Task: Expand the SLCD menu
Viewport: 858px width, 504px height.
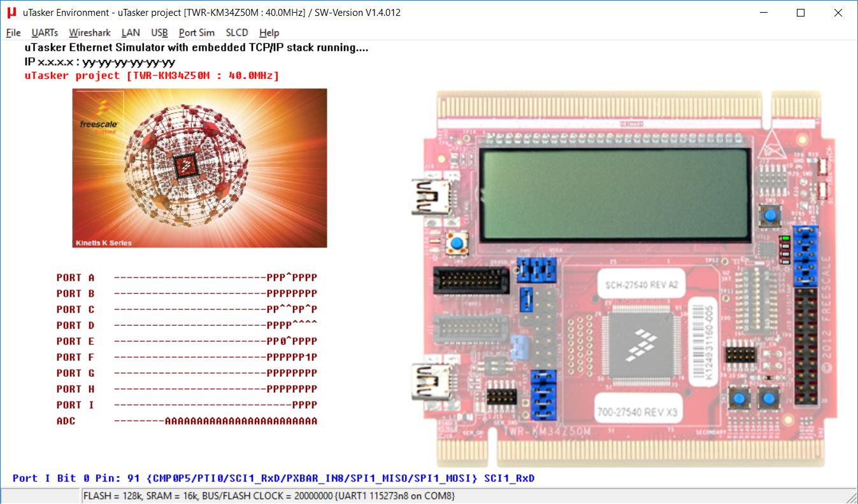Action: [x=237, y=32]
